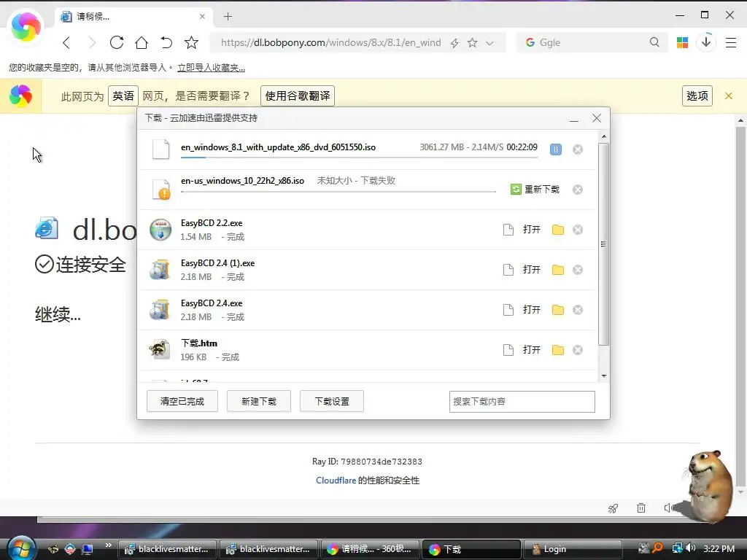Switch to the 请稍候 - 360 taskbar window
The height and width of the screenshot is (560, 747).
click(x=370, y=549)
